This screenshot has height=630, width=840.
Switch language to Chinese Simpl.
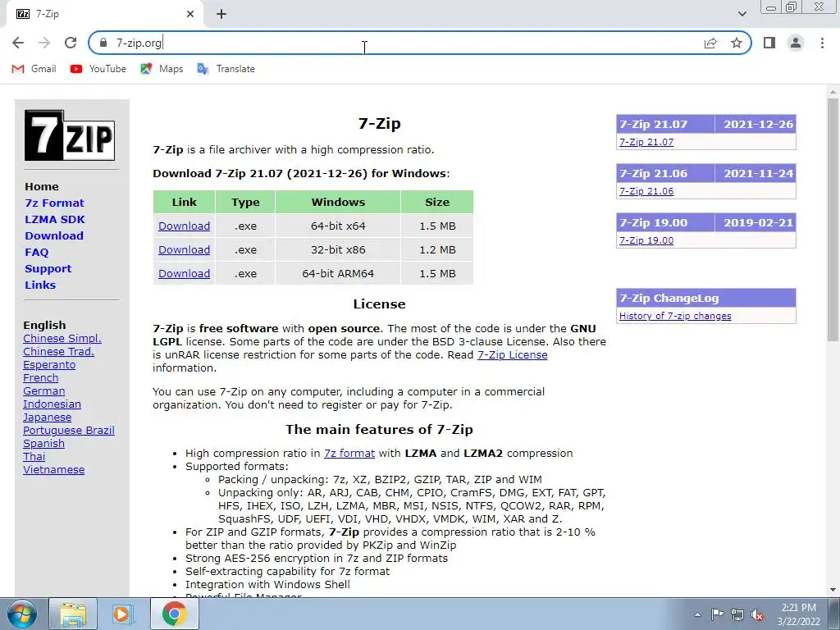click(x=62, y=339)
